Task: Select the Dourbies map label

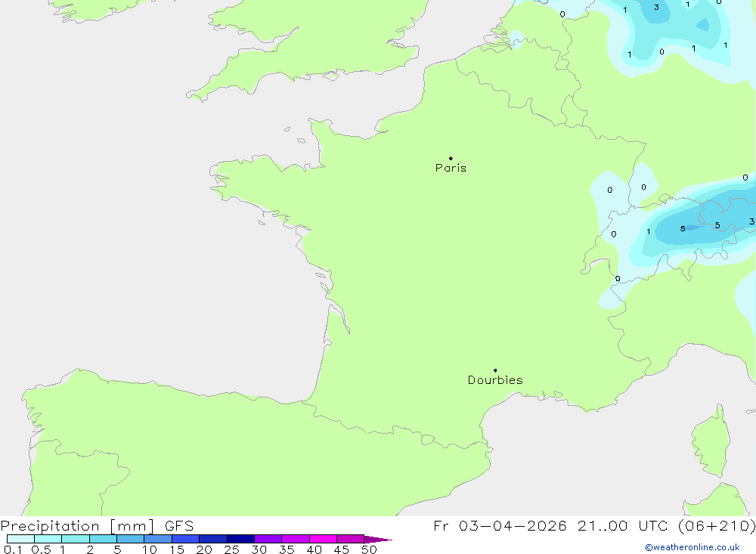Action: (x=495, y=380)
